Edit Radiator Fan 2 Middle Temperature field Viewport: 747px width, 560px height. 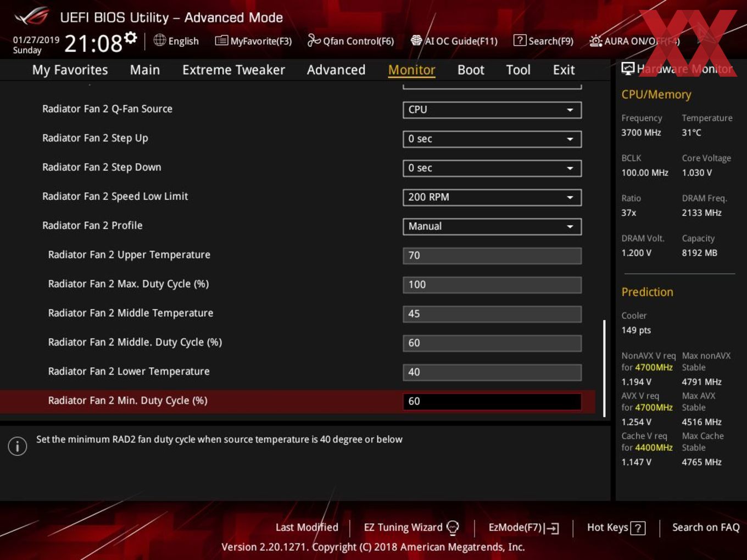point(492,313)
